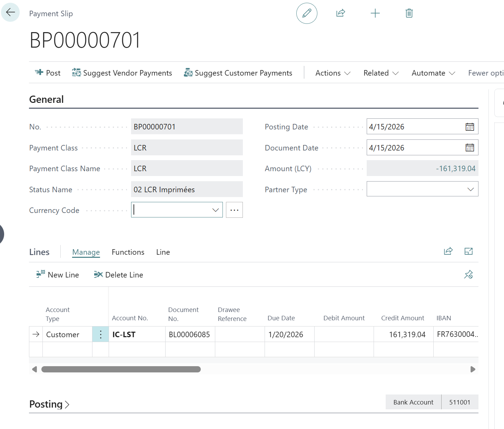Image resolution: width=504 pixels, height=429 pixels.
Task: Click the share icon in Lines section
Action: (448, 252)
